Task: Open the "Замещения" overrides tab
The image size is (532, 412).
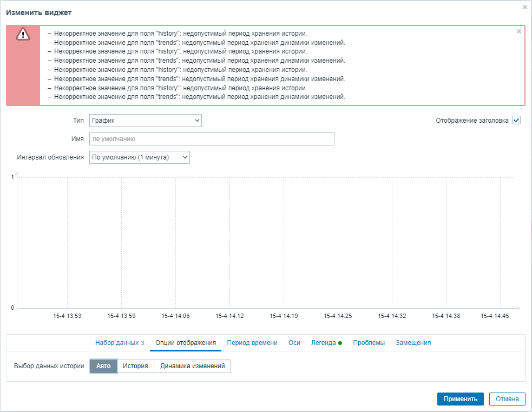Action: point(412,342)
